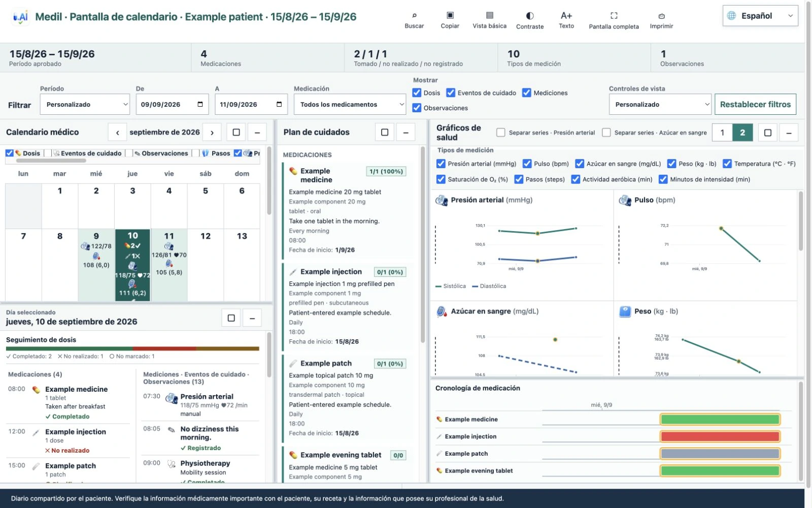This screenshot has height=508, width=812.
Task: Go to previous month in calendar
Action: click(x=117, y=133)
